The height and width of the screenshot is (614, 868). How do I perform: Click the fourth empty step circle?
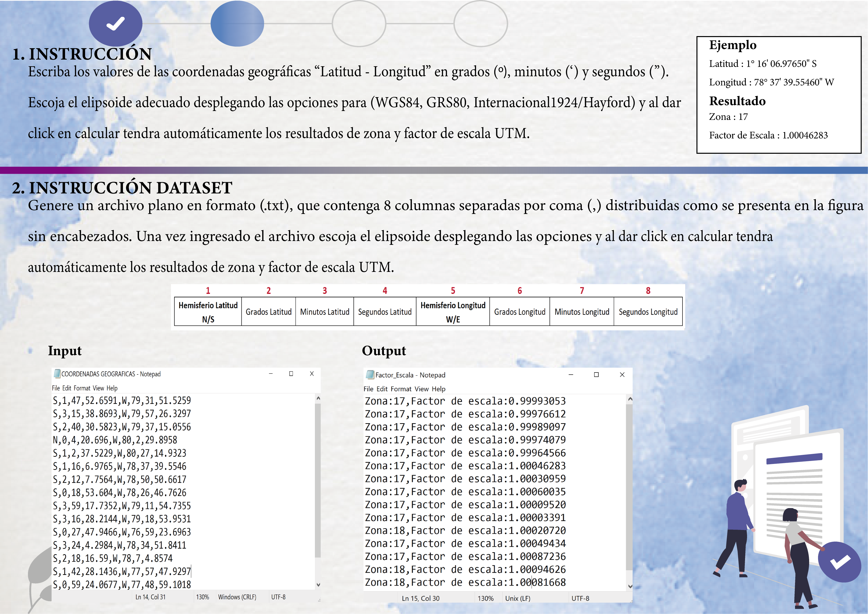point(481,23)
